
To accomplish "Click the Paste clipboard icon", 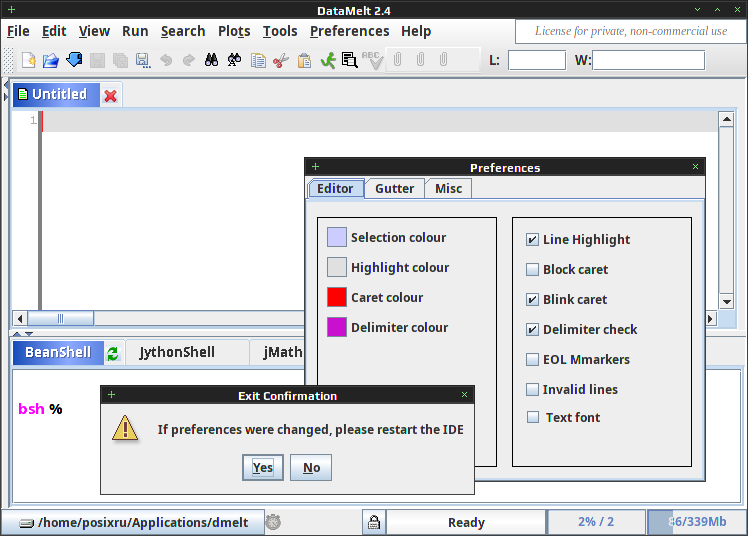I will pos(304,61).
